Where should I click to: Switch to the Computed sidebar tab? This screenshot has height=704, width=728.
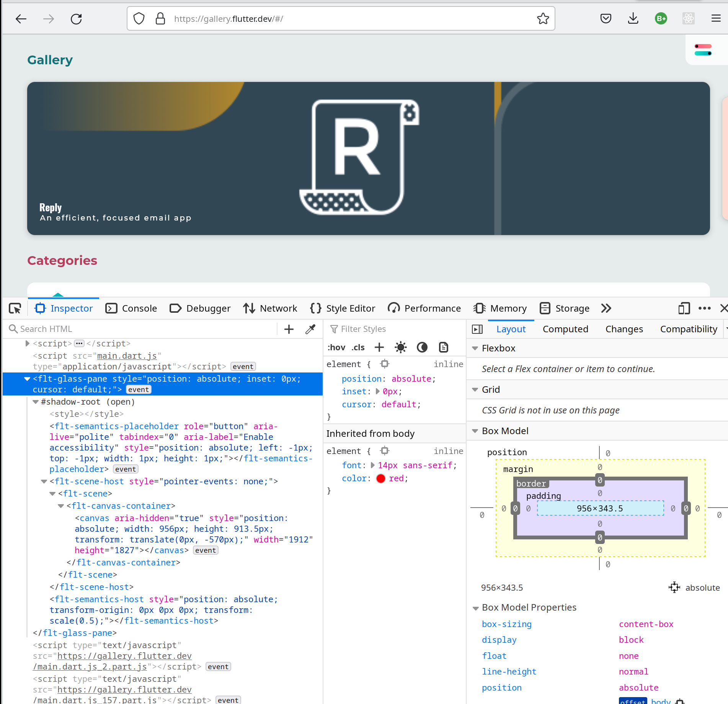point(565,329)
